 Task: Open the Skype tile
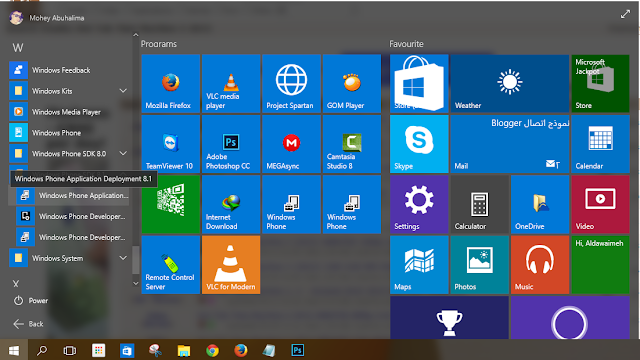click(x=419, y=144)
